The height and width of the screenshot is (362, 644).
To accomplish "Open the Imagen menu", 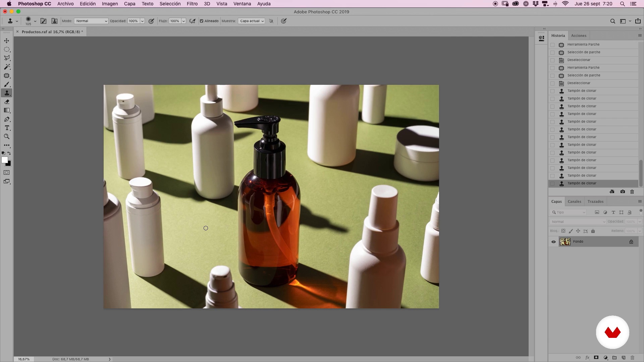I will point(110,4).
